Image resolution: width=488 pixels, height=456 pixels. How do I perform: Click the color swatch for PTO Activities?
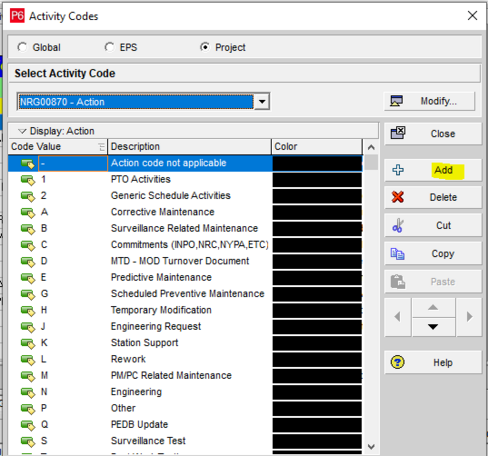tap(317, 180)
